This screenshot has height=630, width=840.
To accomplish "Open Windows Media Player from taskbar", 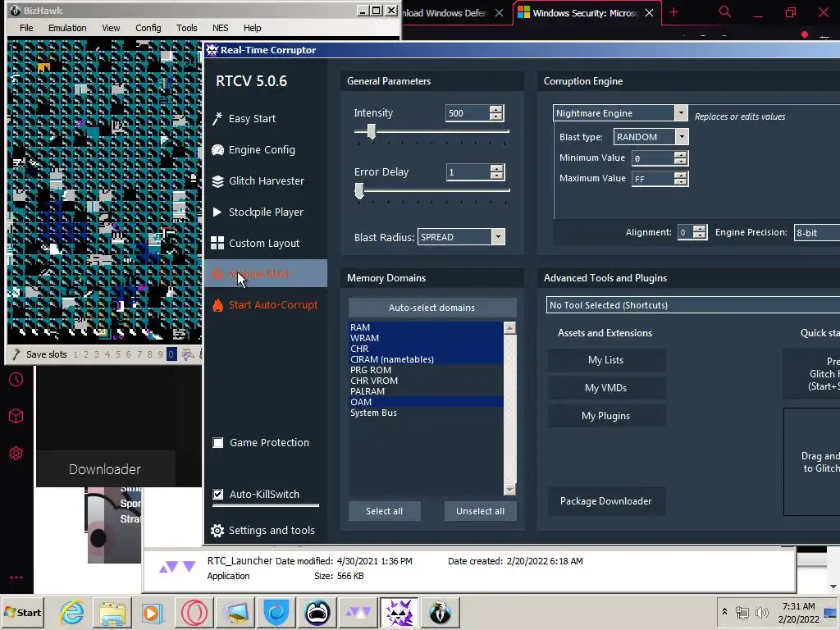I will pyautogui.click(x=153, y=612).
